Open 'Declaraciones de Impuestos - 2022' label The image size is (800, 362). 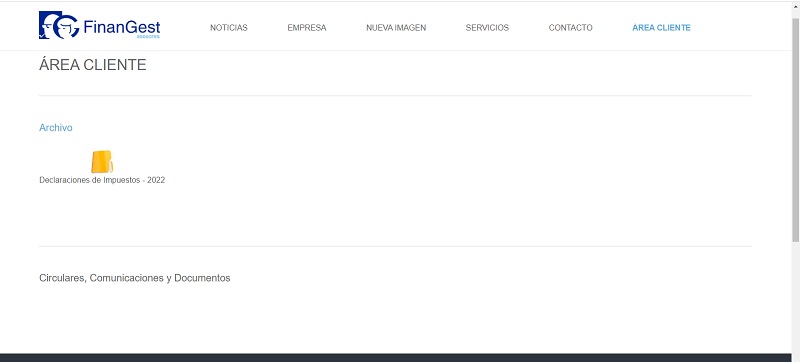(102, 180)
